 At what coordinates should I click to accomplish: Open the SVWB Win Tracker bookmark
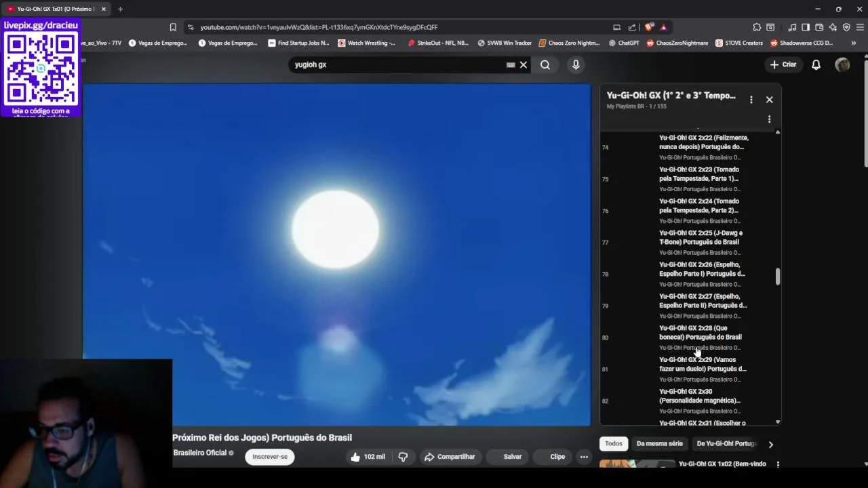[x=504, y=43]
